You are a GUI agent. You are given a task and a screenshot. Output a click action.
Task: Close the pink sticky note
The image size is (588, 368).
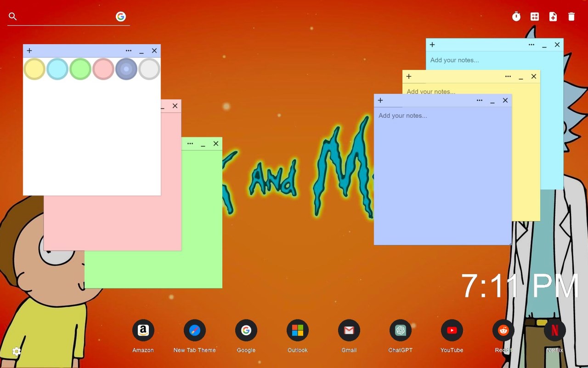(x=175, y=106)
